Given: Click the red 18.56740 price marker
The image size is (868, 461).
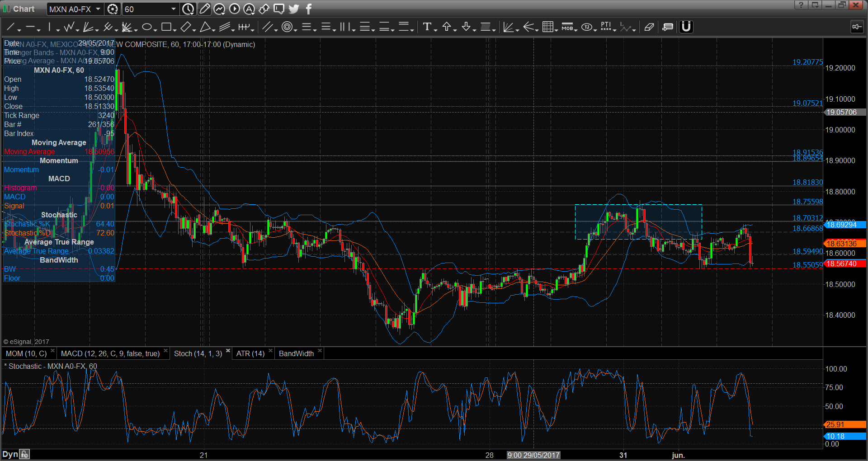Looking at the screenshot, I should [x=844, y=263].
